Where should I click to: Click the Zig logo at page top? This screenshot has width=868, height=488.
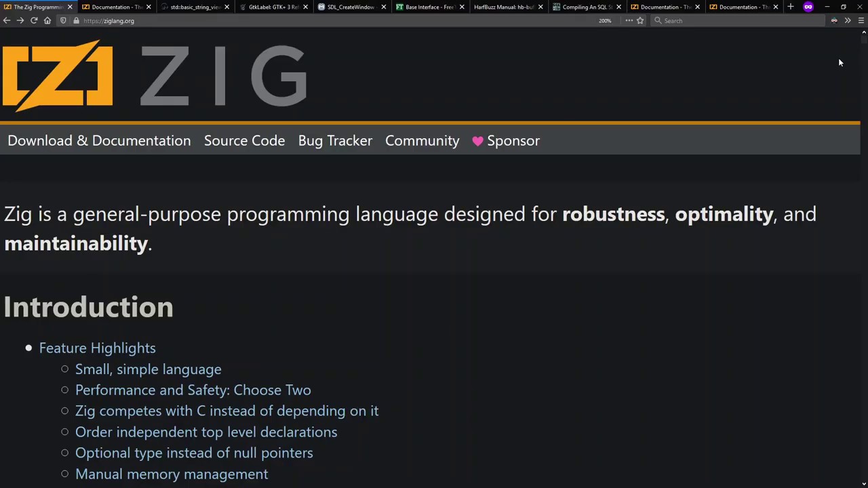155,75
